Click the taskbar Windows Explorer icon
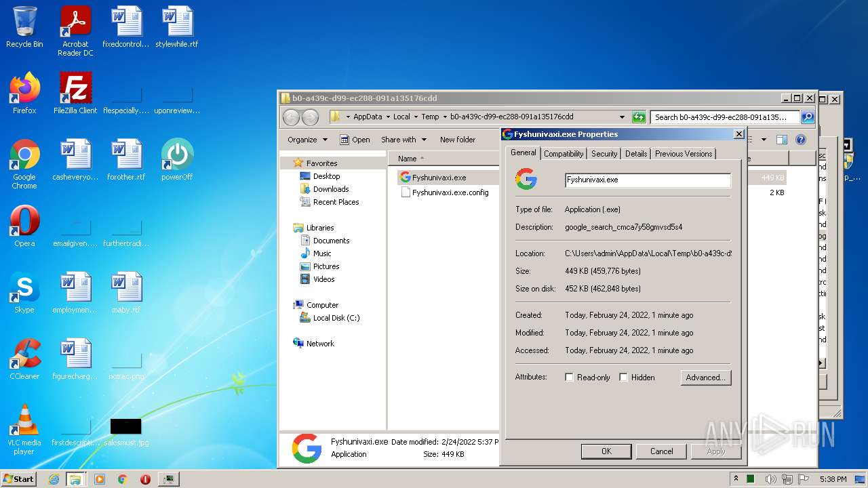This screenshot has height=488, width=868. [75, 479]
